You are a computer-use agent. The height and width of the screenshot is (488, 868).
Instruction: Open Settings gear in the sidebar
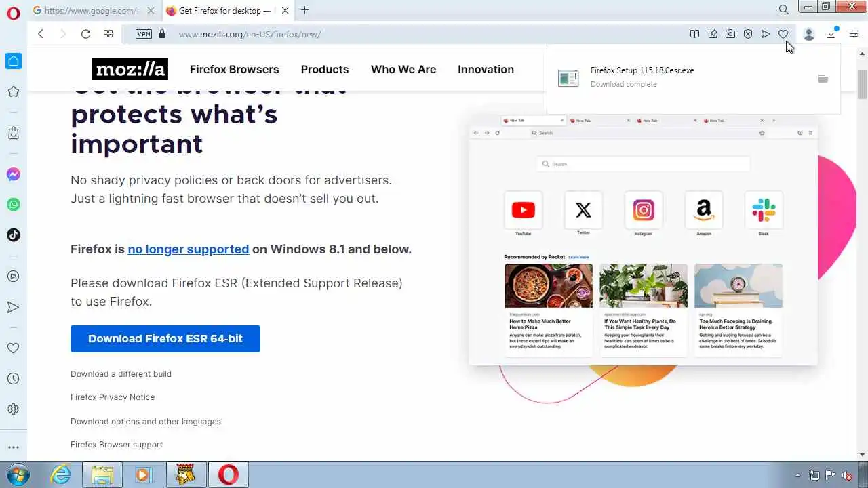click(x=14, y=409)
